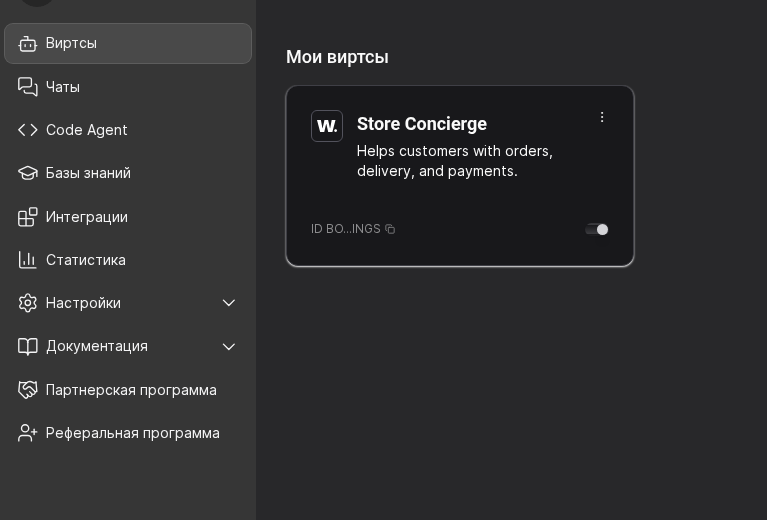Click the chat bubbles icon beside Чаты
The image size is (767, 520).
[x=27, y=87]
